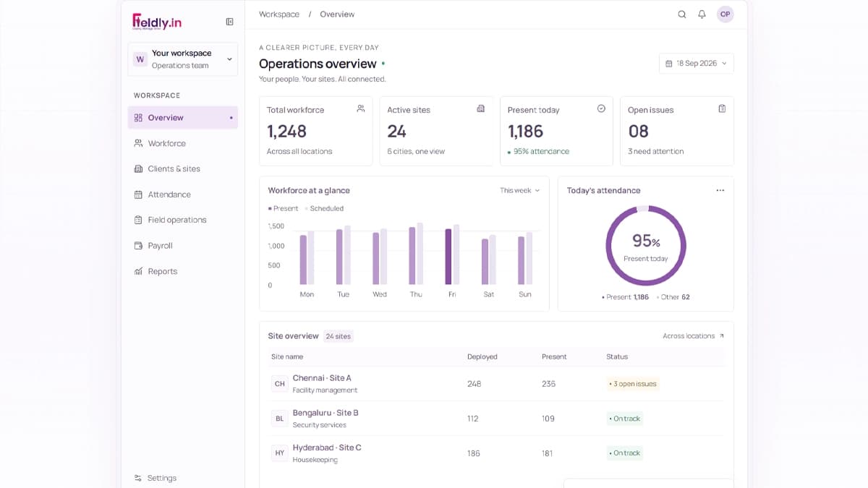
Task: Click the 3 need attention text
Action: click(x=655, y=152)
